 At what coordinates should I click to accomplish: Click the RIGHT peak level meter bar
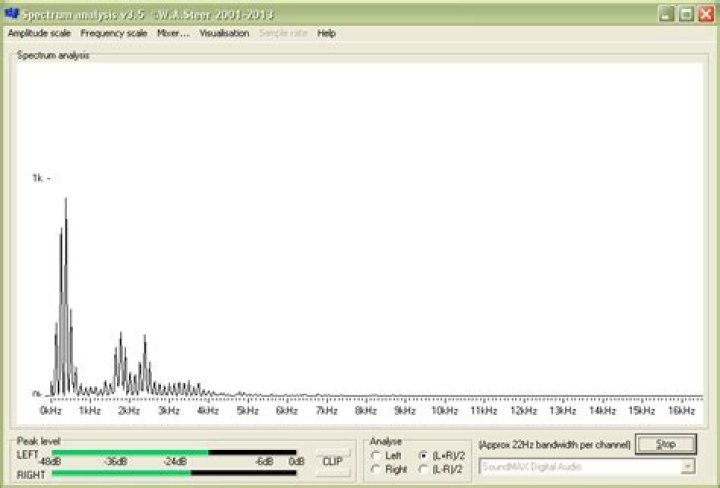tap(174, 473)
